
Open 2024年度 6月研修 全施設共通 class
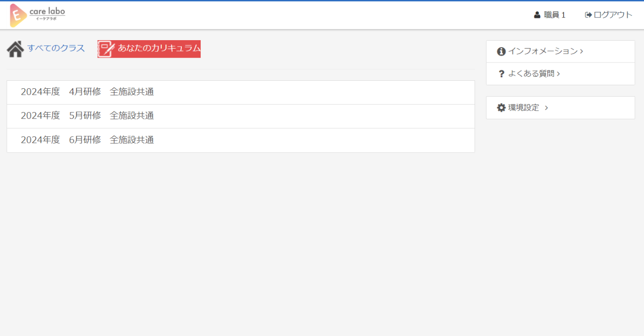point(87,140)
